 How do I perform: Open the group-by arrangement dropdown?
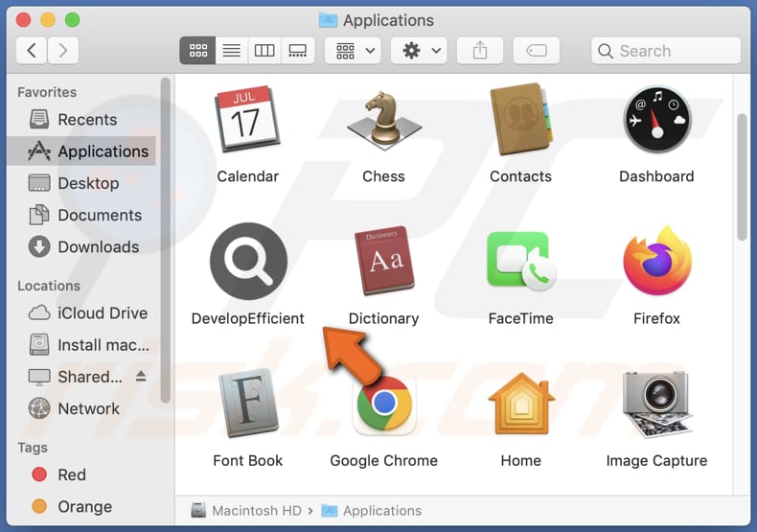(x=353, y=50)
